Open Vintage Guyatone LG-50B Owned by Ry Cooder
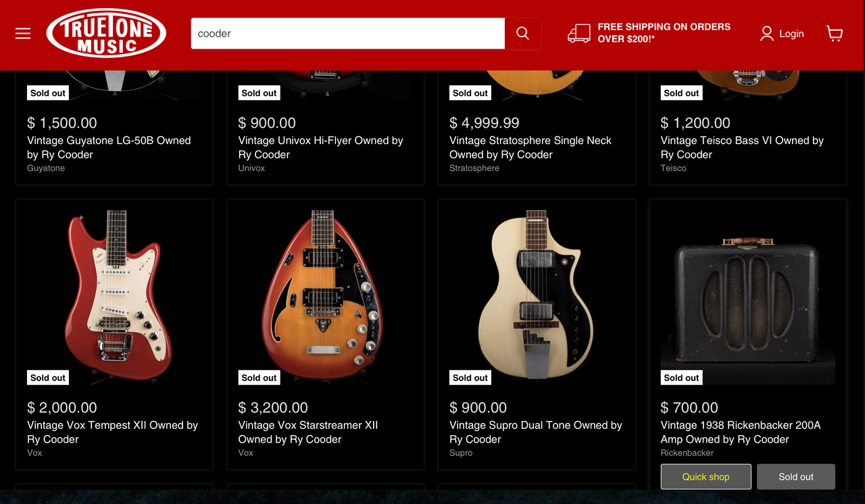This screenshot has width=865, height=504. (109, 147)
